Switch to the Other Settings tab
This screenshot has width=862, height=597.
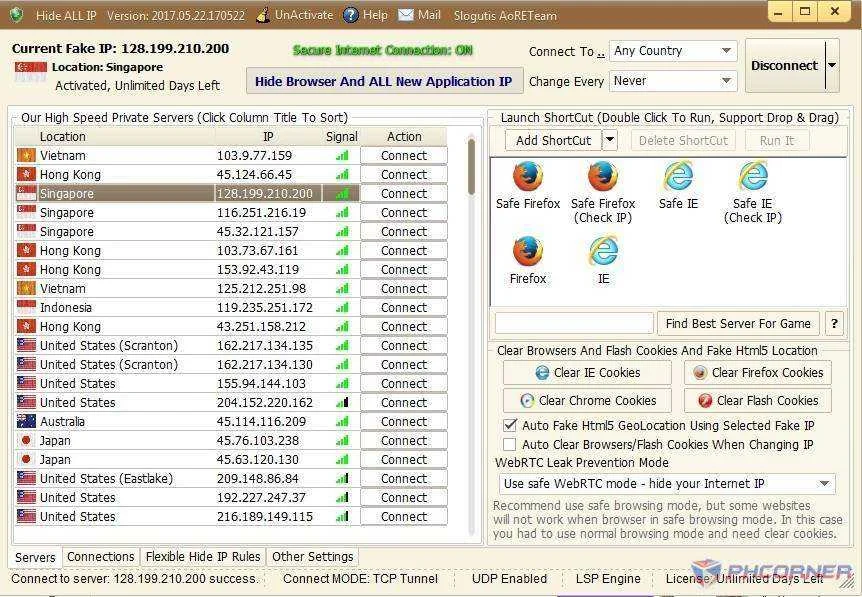click(313, 557)
